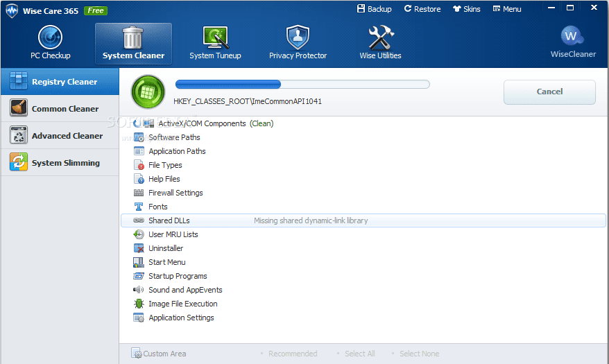609x364 pixels.
Task: Select the 'Firewall Settings' entry
Action: pyautogui.click(x=175, y=193)
